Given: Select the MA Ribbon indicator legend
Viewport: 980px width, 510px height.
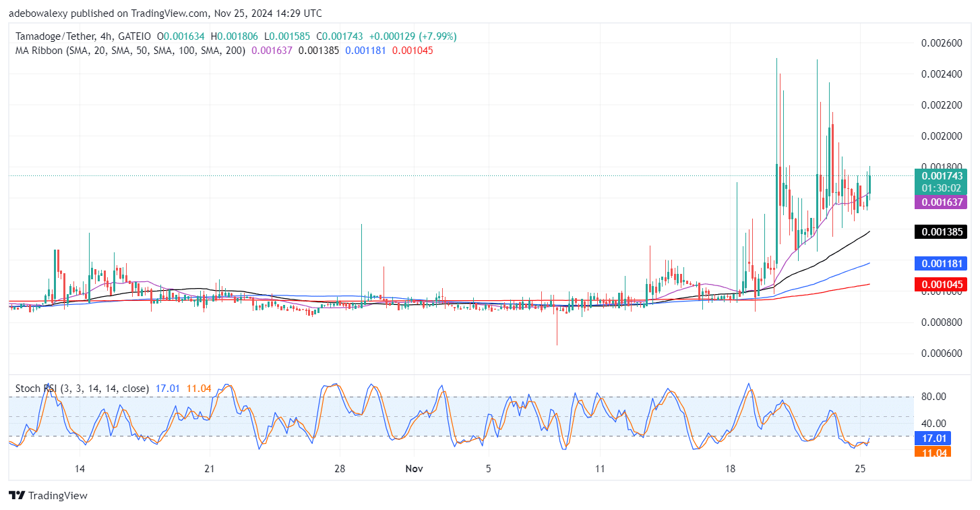Looking at the screenshot, I should click(129, 51).
